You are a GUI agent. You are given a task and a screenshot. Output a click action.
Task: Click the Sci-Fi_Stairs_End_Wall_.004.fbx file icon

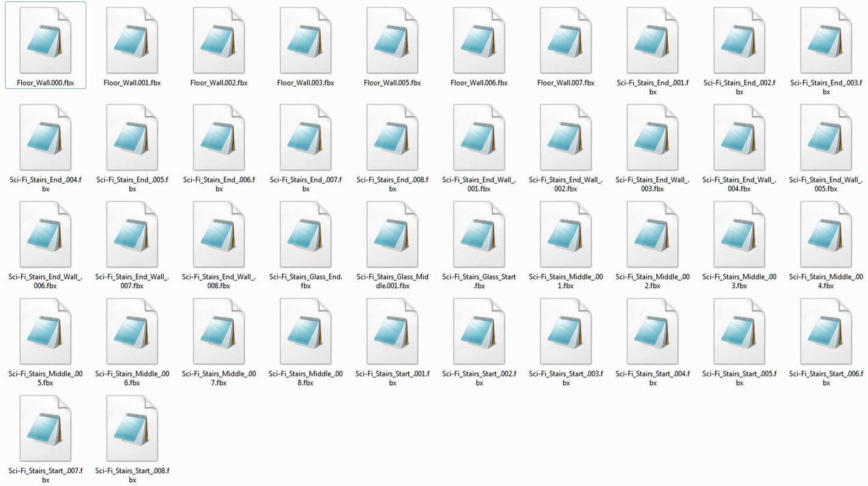tap(740, 137)
